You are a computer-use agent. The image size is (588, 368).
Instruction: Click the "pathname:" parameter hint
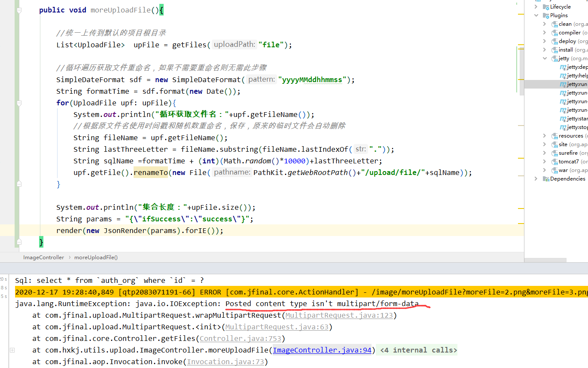[232, 172]
